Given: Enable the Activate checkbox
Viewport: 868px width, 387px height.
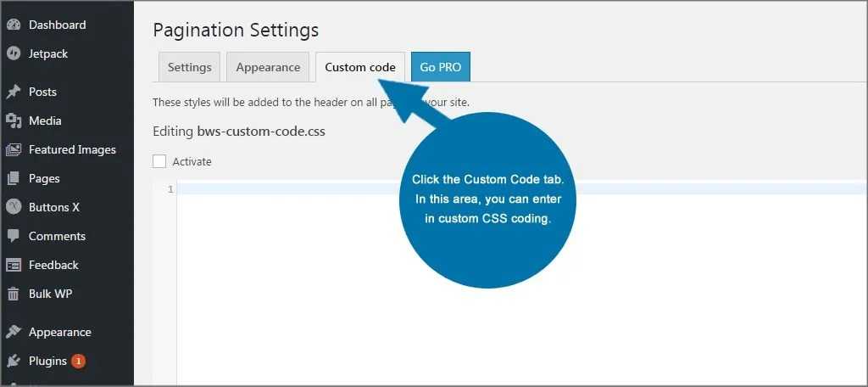Looking at the screenshot, I should 159,161.
